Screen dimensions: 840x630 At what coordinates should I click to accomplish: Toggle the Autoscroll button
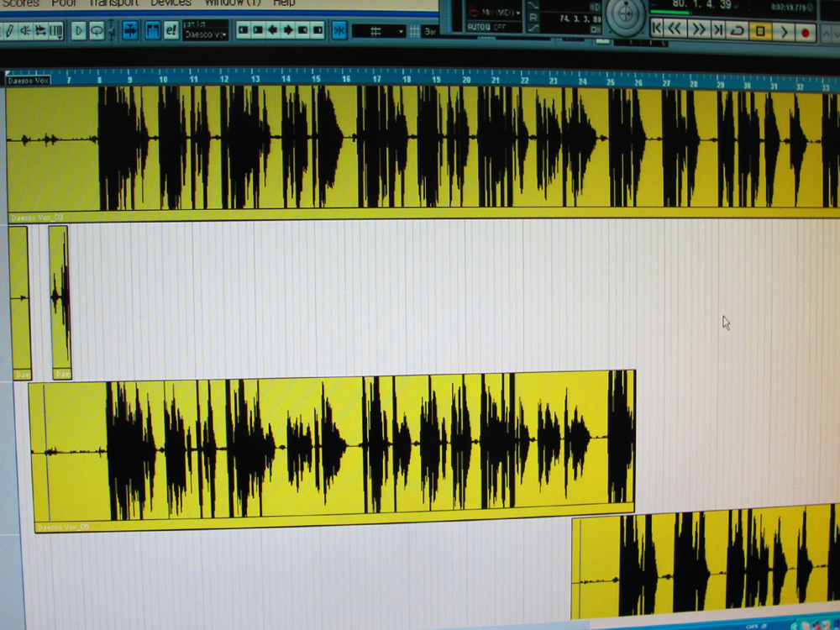(x=130, y=30)
